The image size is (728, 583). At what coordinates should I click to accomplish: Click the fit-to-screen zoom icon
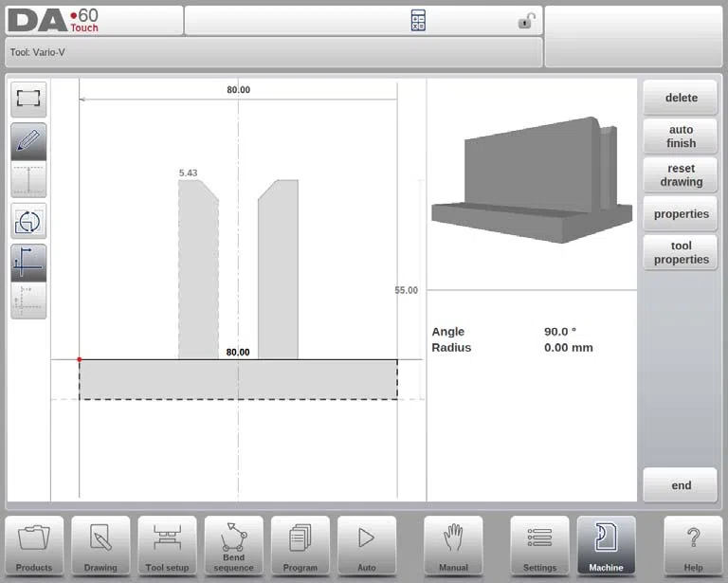[28, 99]
